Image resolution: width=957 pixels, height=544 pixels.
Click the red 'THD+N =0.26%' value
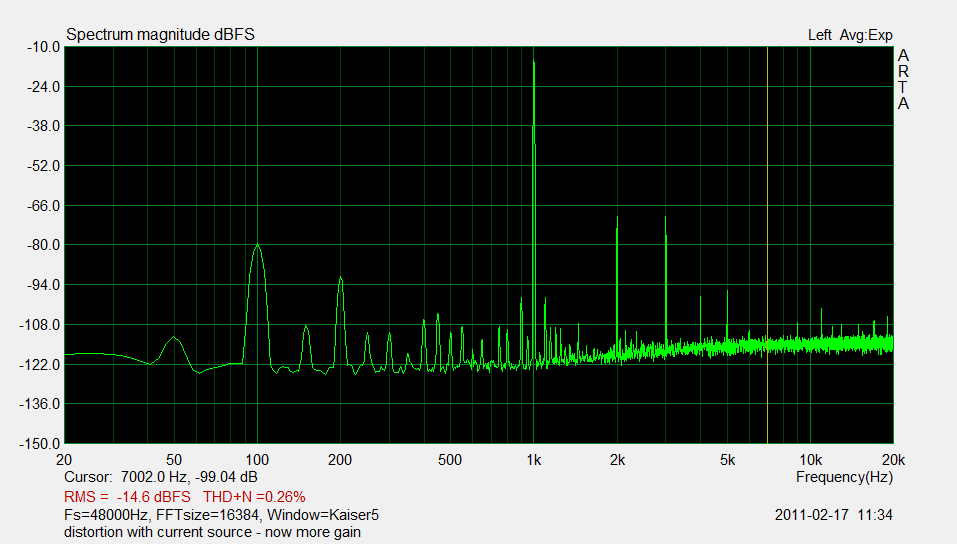coord(254,496)
